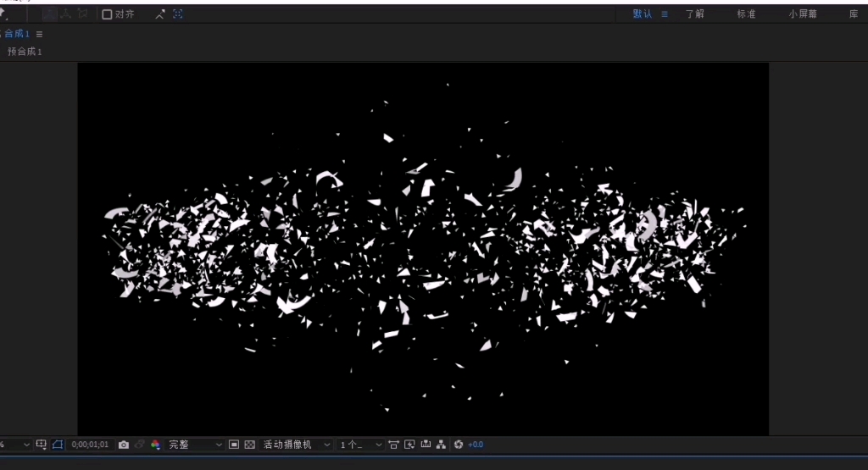Image resolution: width=868 pixels, height=470 pixels.
Task: Open the 完整 resolution dropdown
Action: [195, 445]
